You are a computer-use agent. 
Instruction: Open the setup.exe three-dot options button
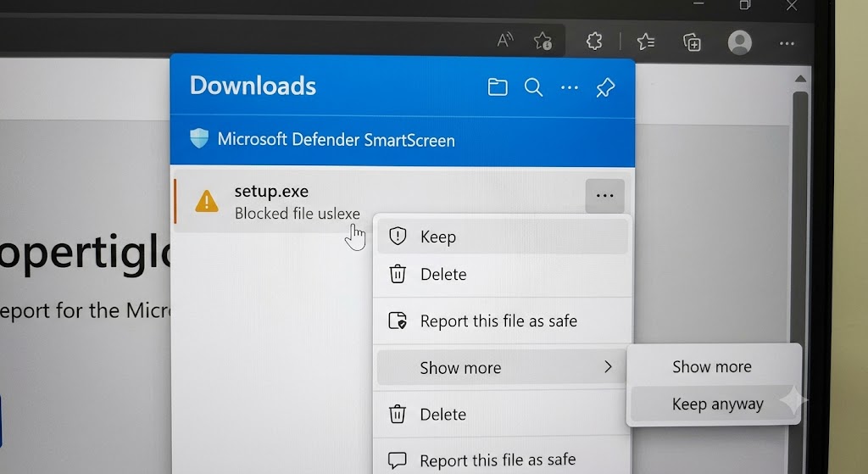pyautogui.click(x=604, y=196)
